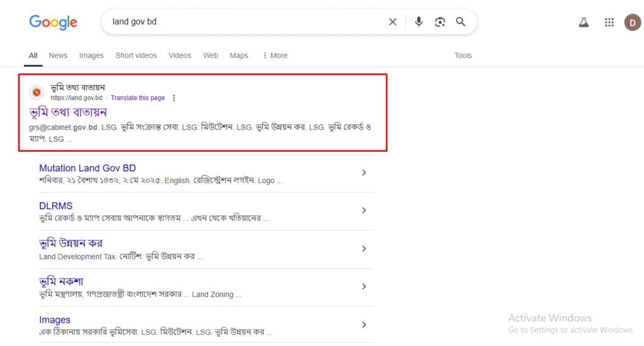Viewport: 644px width, 346px height.
Task: Expand chevron in Mutation Land Gov BD row
Action: click(x=364, y=172)
